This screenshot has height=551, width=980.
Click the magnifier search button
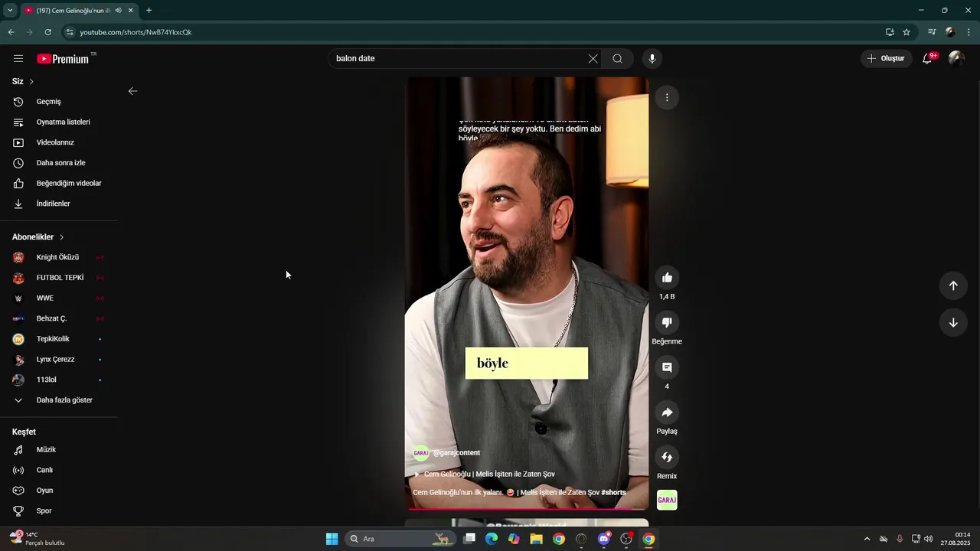point(617,58)
